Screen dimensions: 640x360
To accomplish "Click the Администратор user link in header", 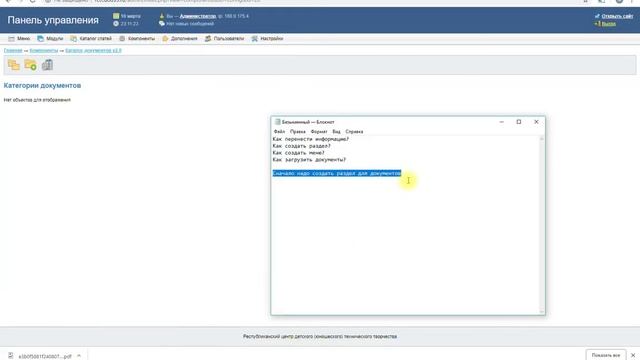I will (198, 16).
